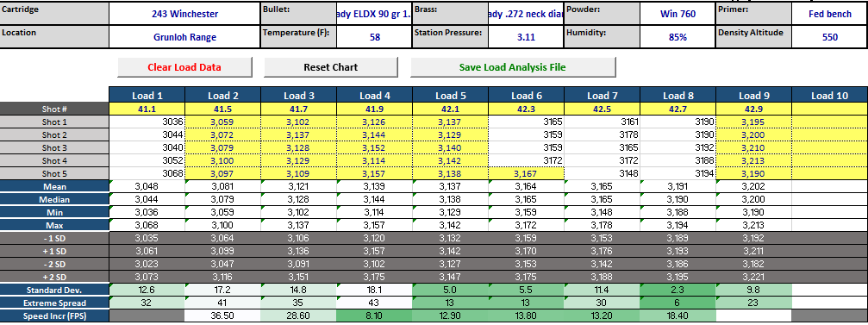Select Load 4 -1 SD value 3,120

[x=373, y=238]
